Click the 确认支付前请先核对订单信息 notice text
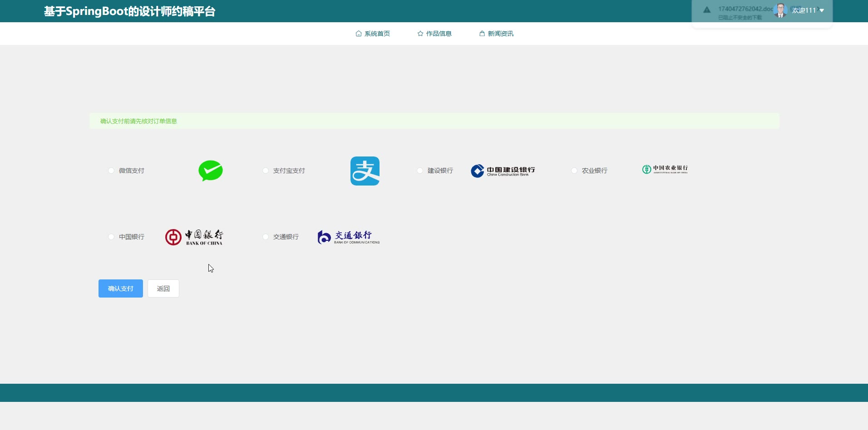This screenshot has height=430, width=868. click(x=138, y=121)
